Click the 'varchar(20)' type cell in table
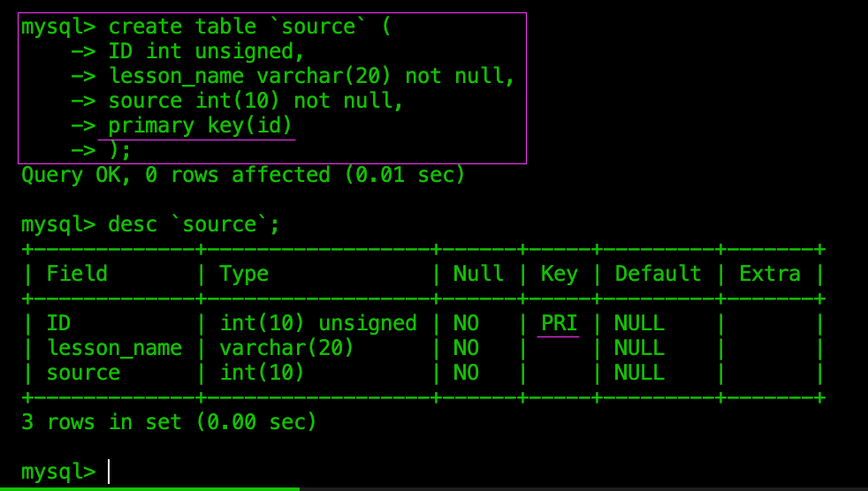Image resolution: width=868 pixels, height=491 pixels. tap(286, 348)
